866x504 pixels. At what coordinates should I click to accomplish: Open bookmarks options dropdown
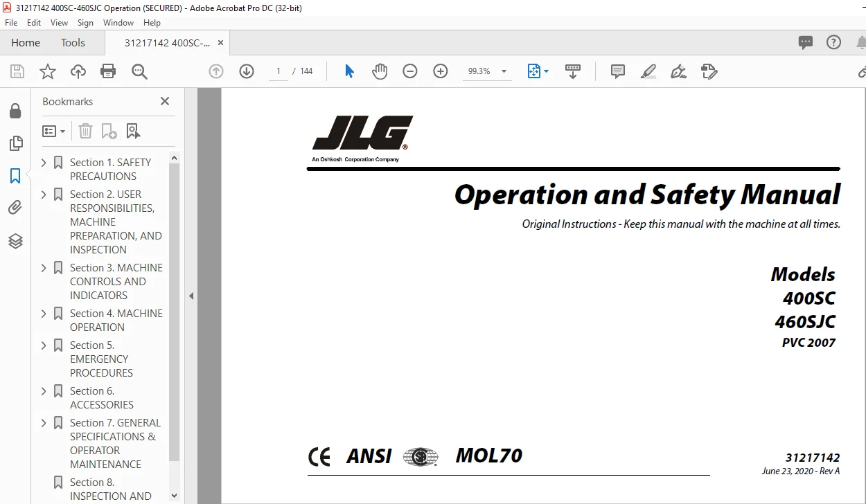(54, 131)
